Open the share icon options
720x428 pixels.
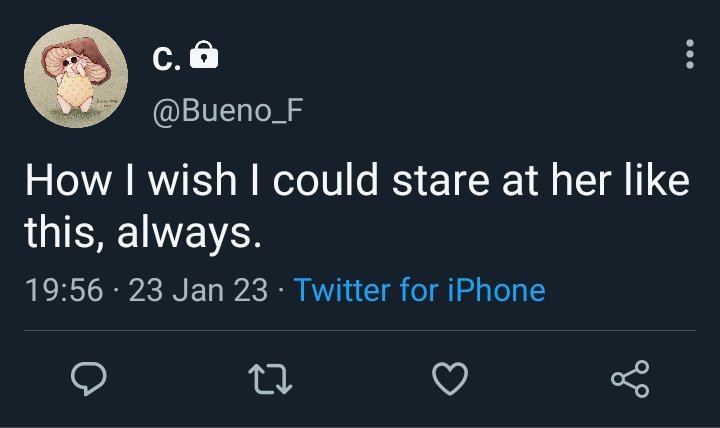click(630, 379)
